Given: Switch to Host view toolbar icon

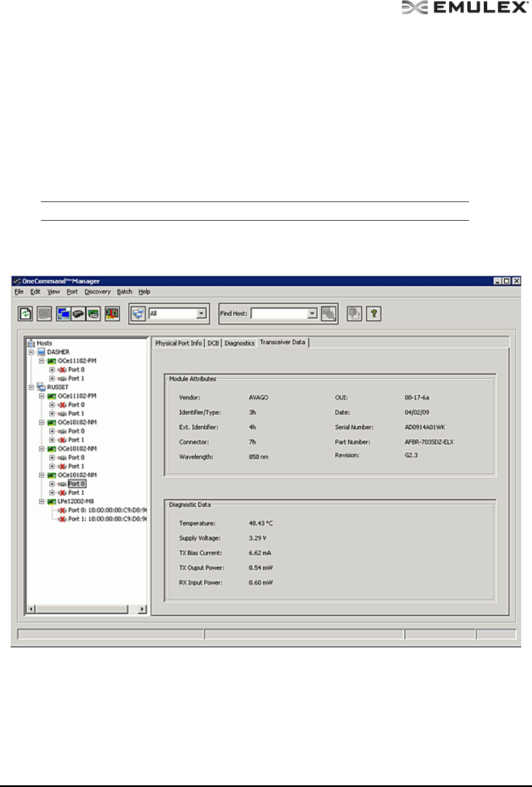Looking at the screenshot, I should (x=64, y=313).
